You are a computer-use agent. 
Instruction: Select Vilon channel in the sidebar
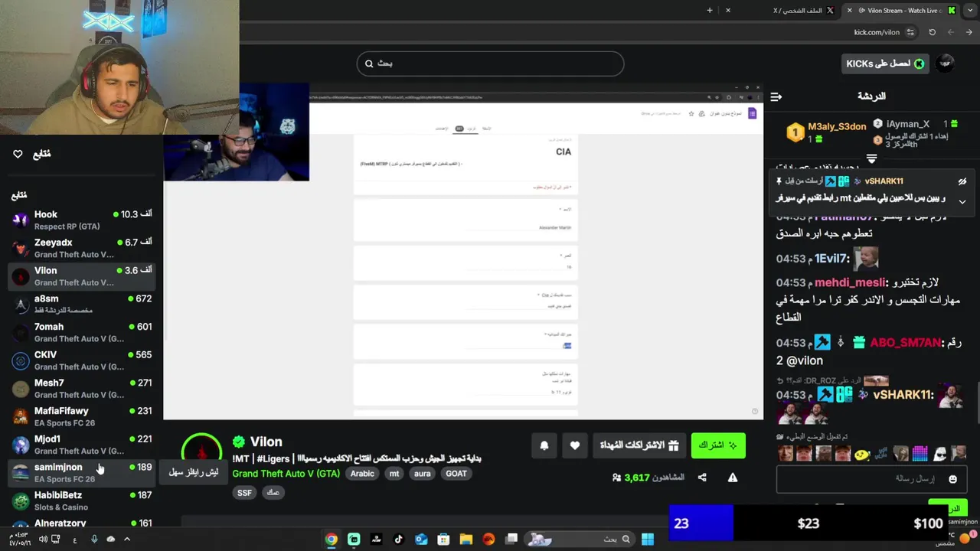pos(81,276)
